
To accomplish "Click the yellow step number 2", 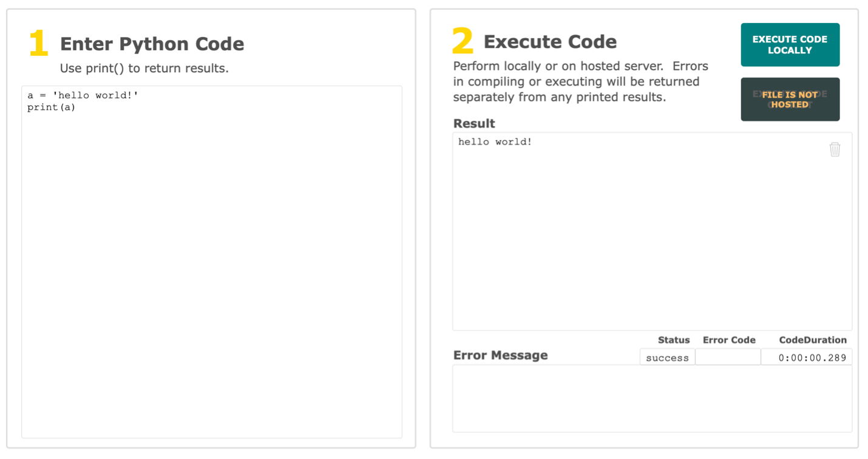I will pyautogui.click(x=463, y=41).
